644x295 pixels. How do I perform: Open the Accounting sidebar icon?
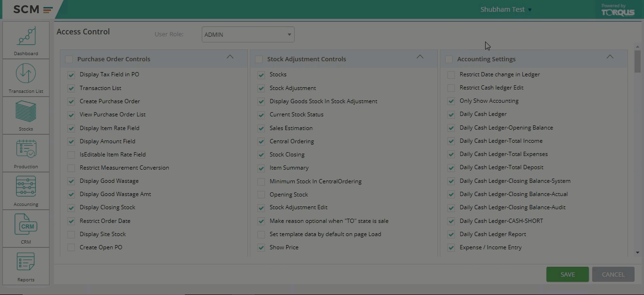[26, 191]
